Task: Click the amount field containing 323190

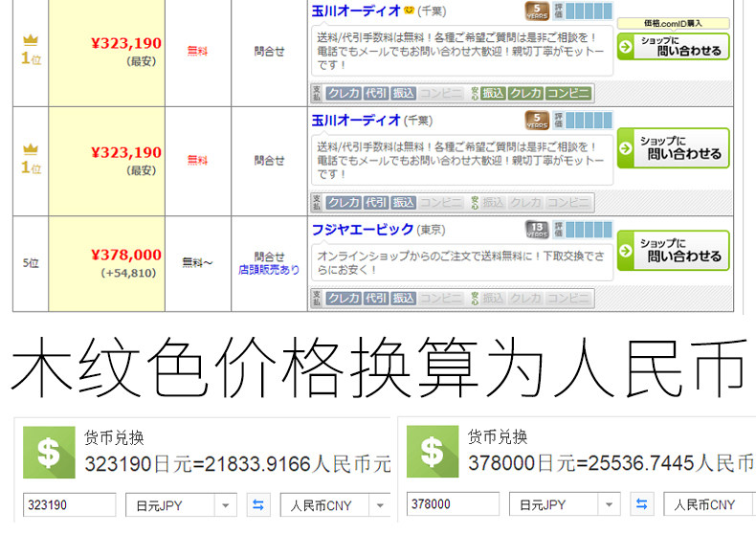Action: click(x=70, y=505)
